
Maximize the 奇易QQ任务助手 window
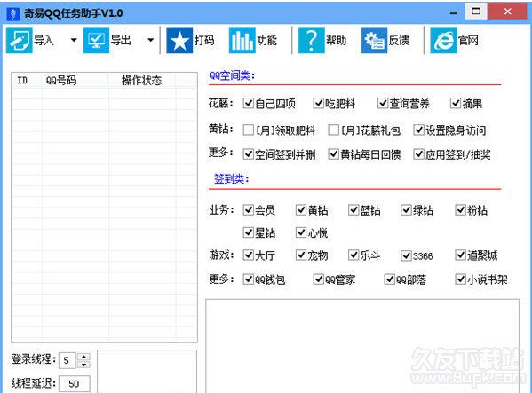pos(476,12)
